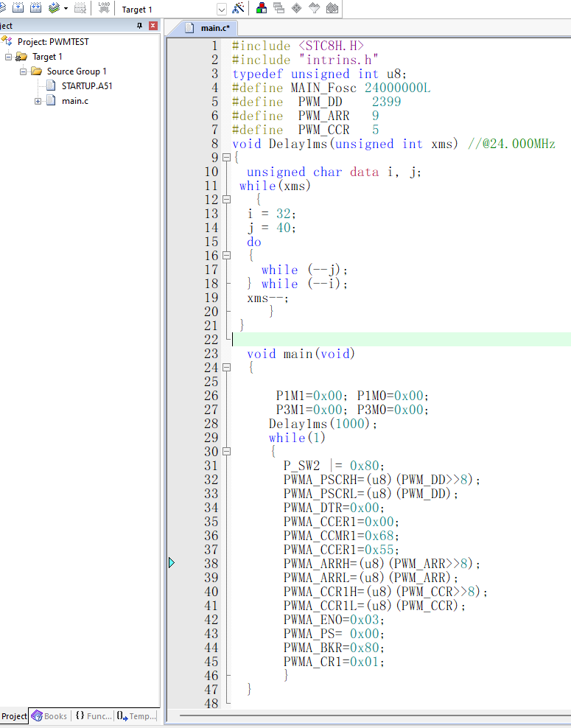The height and width of the screenshot is (728, 571).
Task: Select the main.c file in project tree
Action: click(x=74, y=101)
